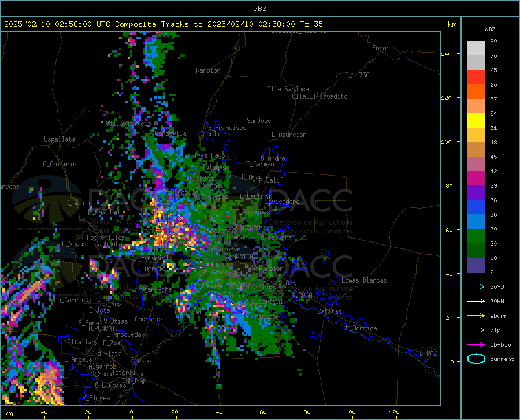Click the 'km' label at top right of map
Screen dimensions: 520x420
pyautogui.click(x=452, y=24)
